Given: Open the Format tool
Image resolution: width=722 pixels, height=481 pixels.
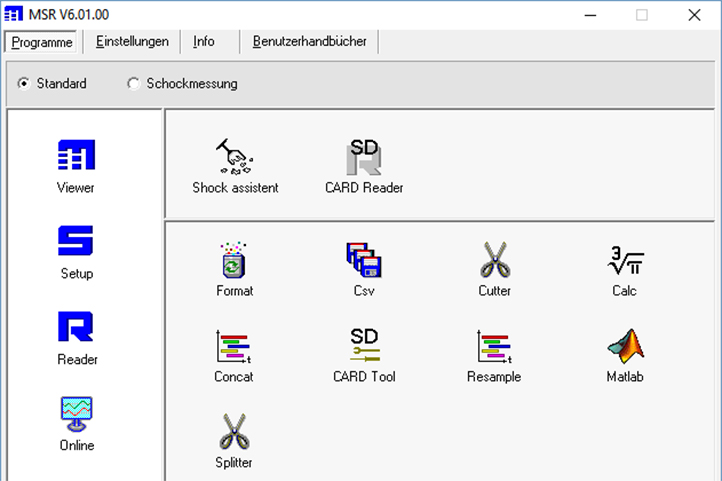Looking at the screenshot, I should tap(234, 261).
